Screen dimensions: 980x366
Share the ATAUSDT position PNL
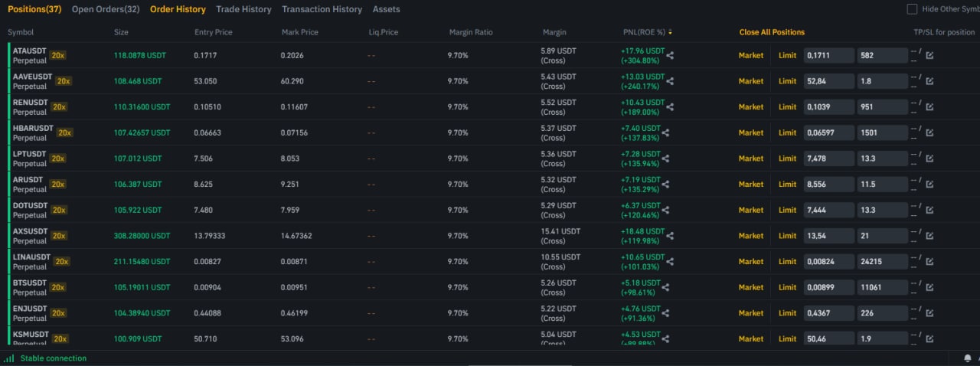coord(670,55)
